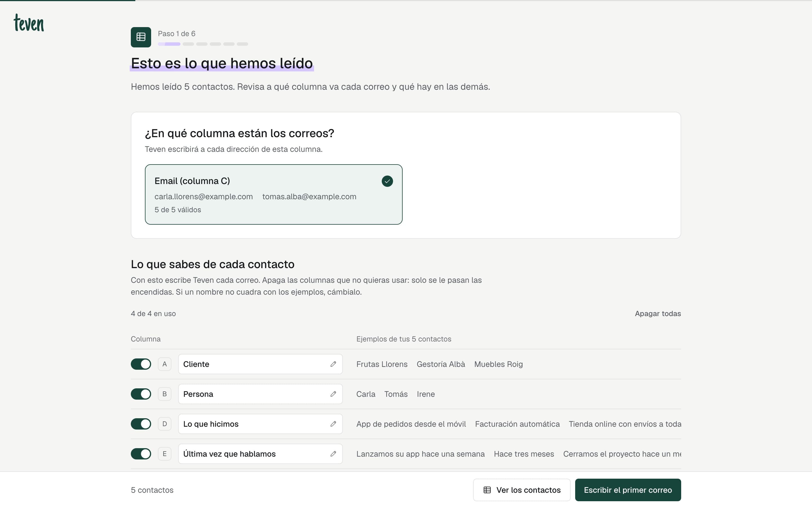Click Apagar todas link

[658, 314]
